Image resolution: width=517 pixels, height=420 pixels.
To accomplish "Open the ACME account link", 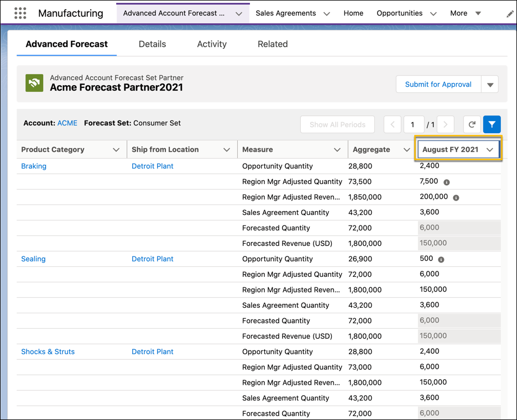I will (x=67, y=123).
